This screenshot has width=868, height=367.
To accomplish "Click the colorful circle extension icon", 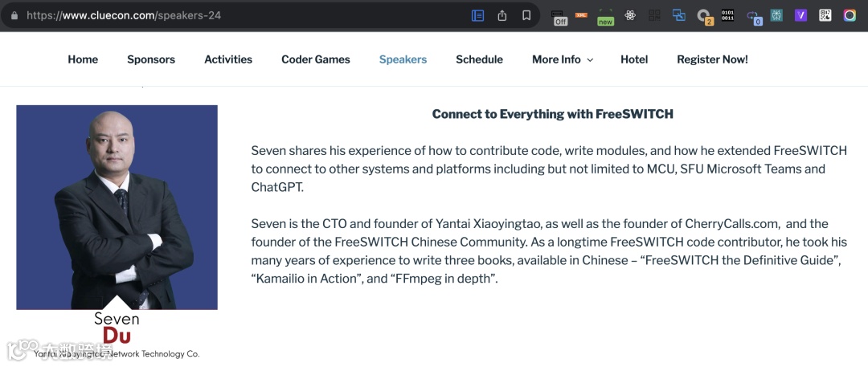I will pyautogui.click(x=850, y=15).
